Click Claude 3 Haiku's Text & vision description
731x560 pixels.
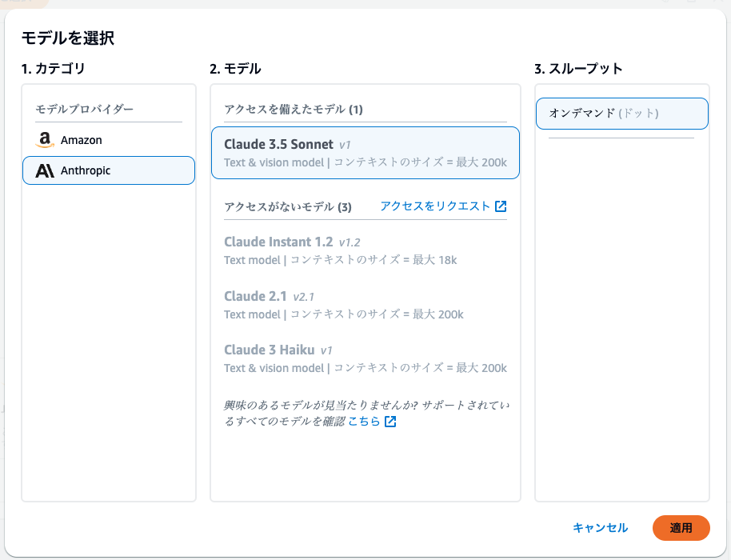click(x=365, y=368)
